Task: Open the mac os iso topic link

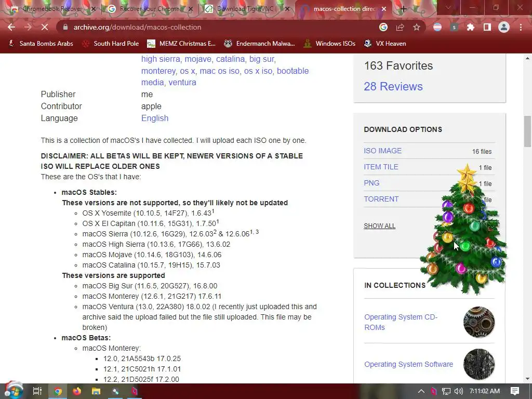Action: (219, 71)
